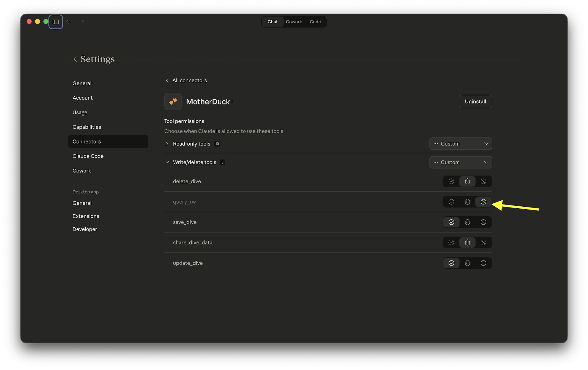Set share_dive_data to always allow
The height and width of the screenshot is (370, 588).
(451, 243)
